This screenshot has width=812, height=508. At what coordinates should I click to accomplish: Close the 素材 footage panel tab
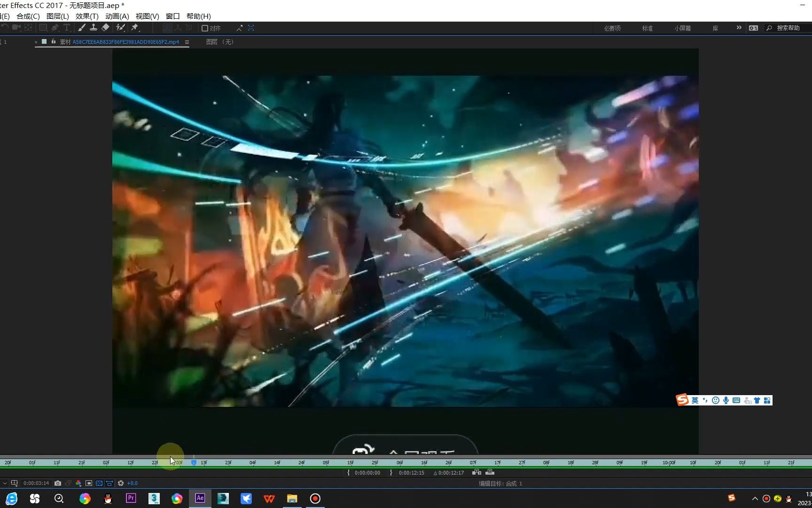click(x=36, y=42)
